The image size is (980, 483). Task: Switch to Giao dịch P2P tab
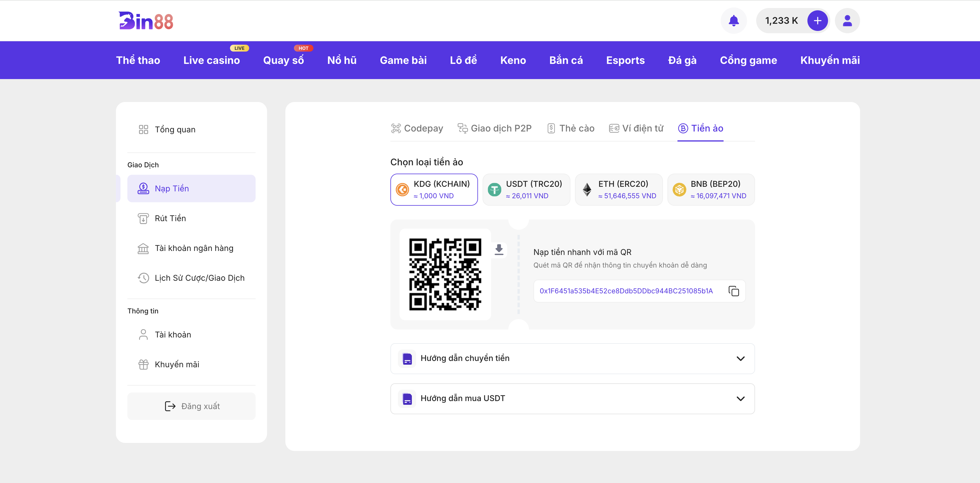click(x=494, y=128)
